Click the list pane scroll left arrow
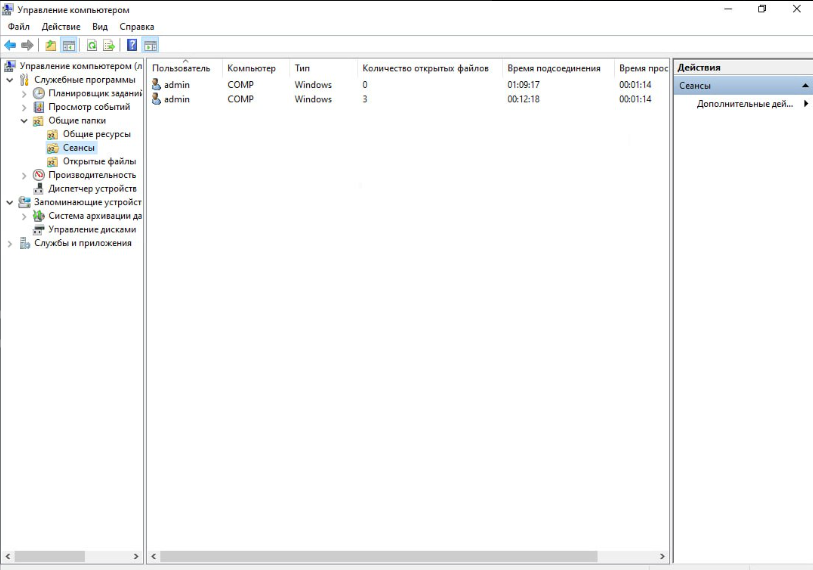Screen dimensions: 813x570 (x=153, y=557)
